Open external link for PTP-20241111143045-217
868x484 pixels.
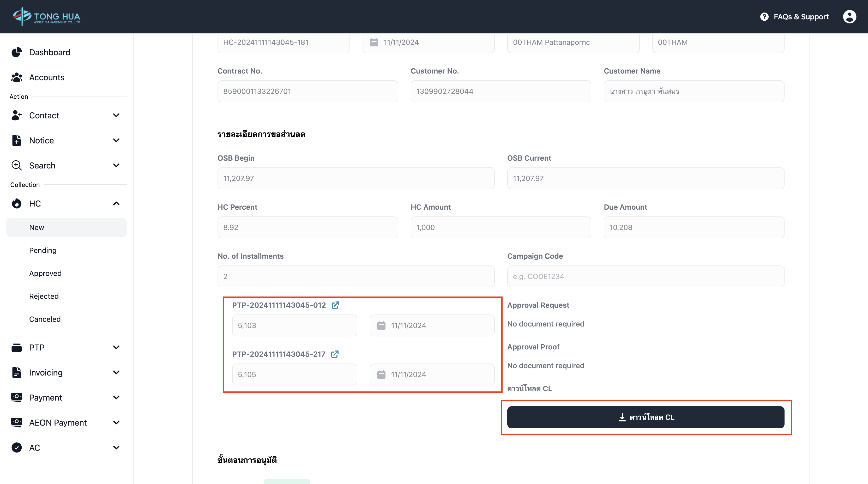(335, 354)
